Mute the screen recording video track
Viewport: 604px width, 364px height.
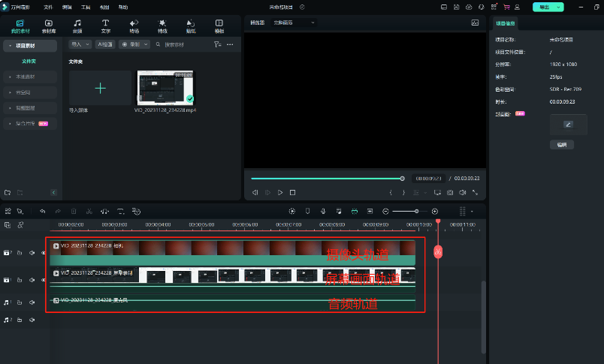pyautogui.click(x=32, y=280)
